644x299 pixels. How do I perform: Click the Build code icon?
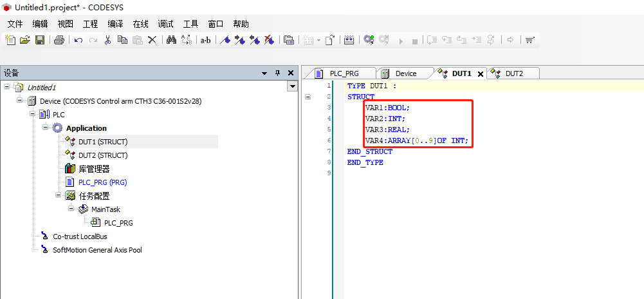(x=349, y=40)
